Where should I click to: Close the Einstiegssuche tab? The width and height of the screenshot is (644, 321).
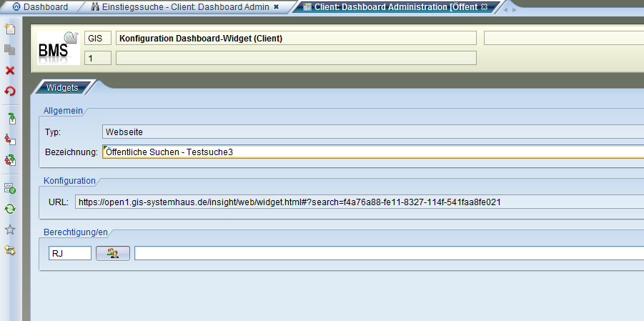277,7
